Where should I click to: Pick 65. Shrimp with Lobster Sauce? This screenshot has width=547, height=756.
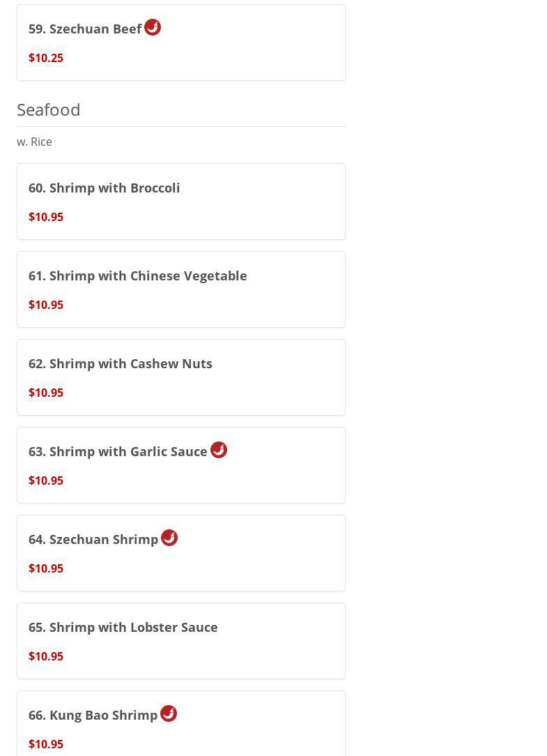[123, 627]
